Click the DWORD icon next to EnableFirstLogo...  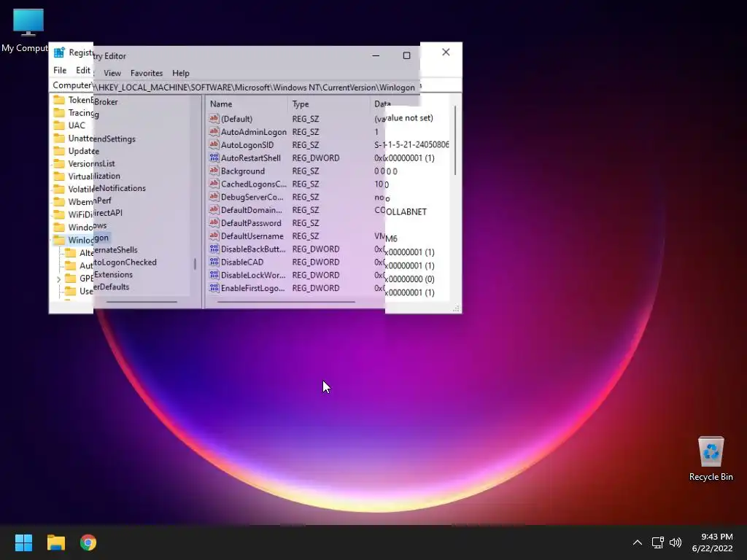pos(214,287)
